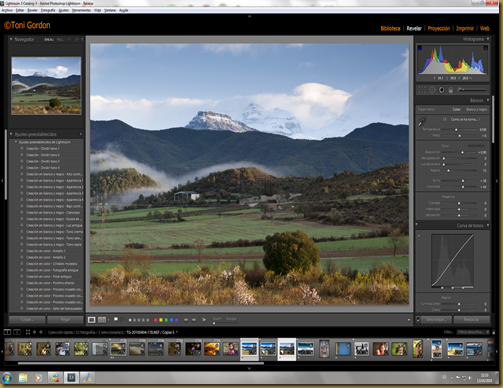The width and height of the screenshot is (503, 388).
Task: Navigate forward using filmstrip arrow
Action: click(x=41, y=332)
